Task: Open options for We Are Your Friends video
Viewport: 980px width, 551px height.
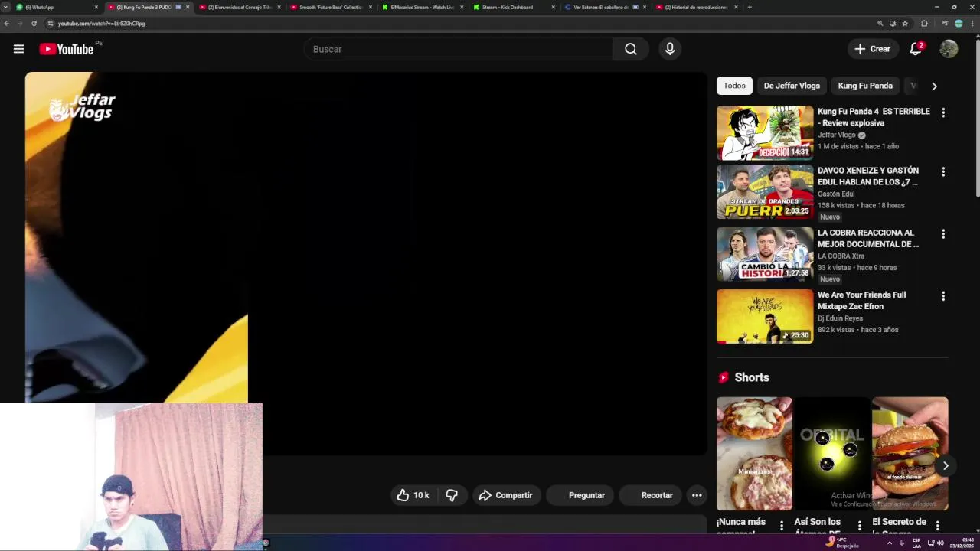Action: pyautogui.click(x=943, y=295)
